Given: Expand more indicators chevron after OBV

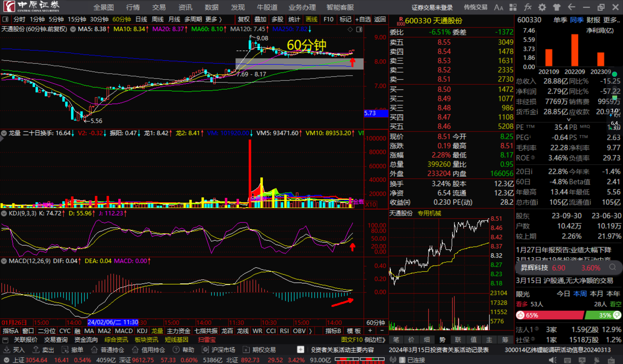Looking at the screenshot, I should [x=311, y=331].
